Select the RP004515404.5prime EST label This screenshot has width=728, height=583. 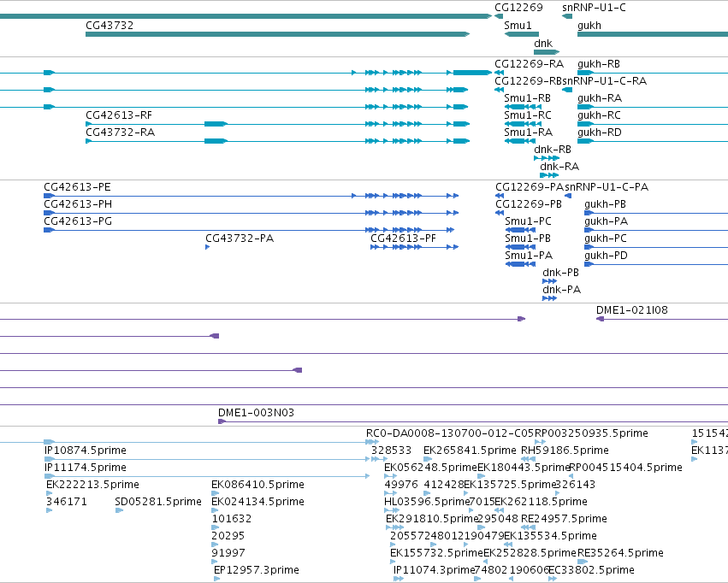coord(626,468)
